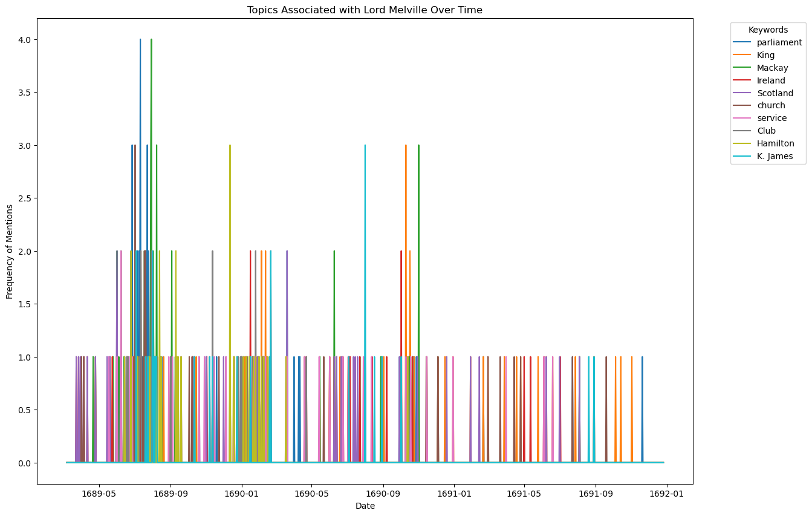812x516 pixels.
Task: Click the blue parliament peak at 4.0
Action: pos(140,40)
